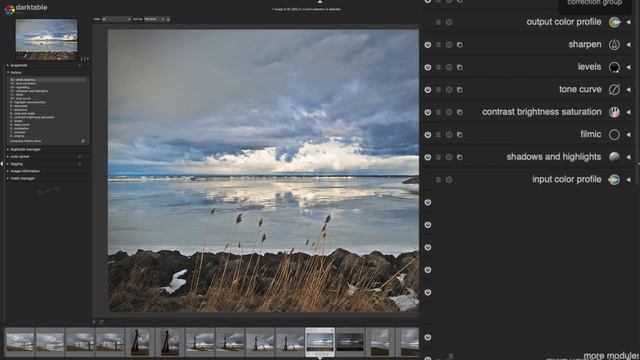This screenshot has height=360, width=640.
Task: Click the sharpen module triangle icon
Action: 614,44
